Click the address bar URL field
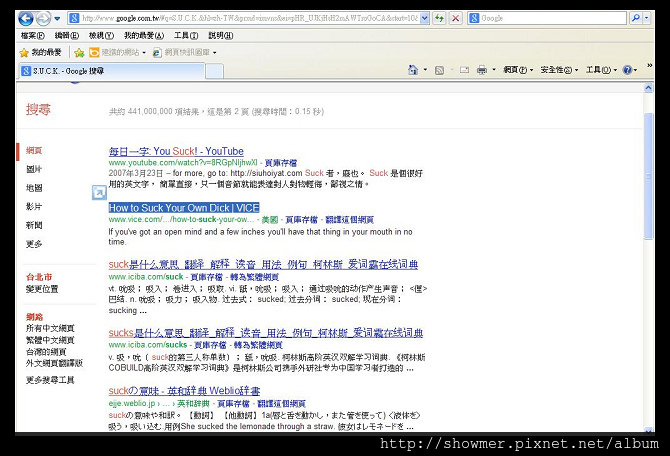670x456 pixels. point(249,18)
